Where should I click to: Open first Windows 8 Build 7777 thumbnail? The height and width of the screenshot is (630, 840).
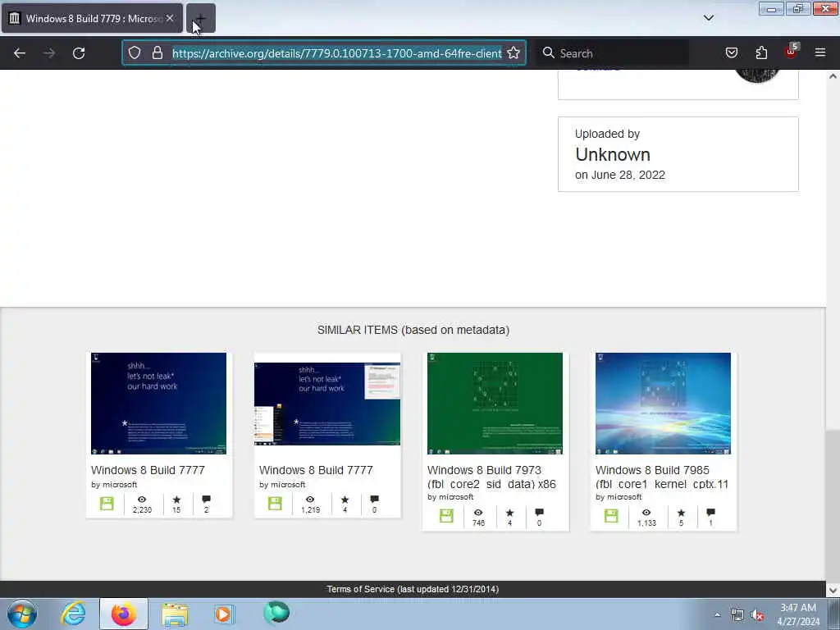[158, 404]
